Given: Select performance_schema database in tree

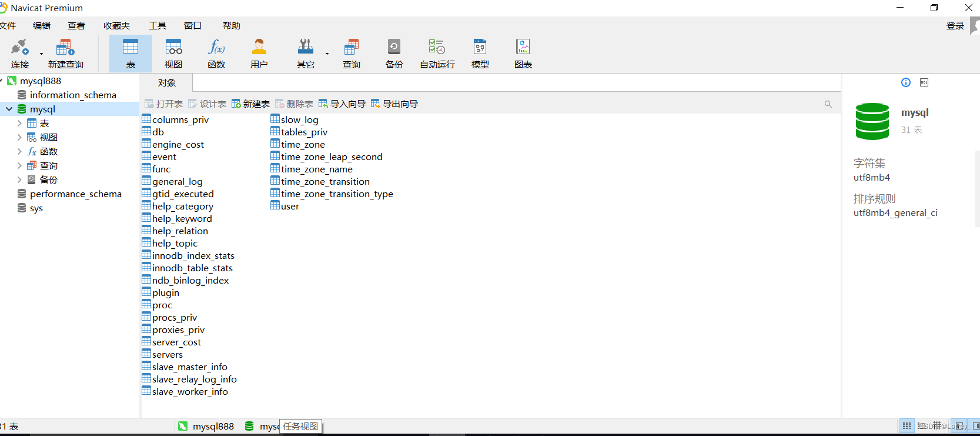Looking at the screenshot, I should [76, 194].
